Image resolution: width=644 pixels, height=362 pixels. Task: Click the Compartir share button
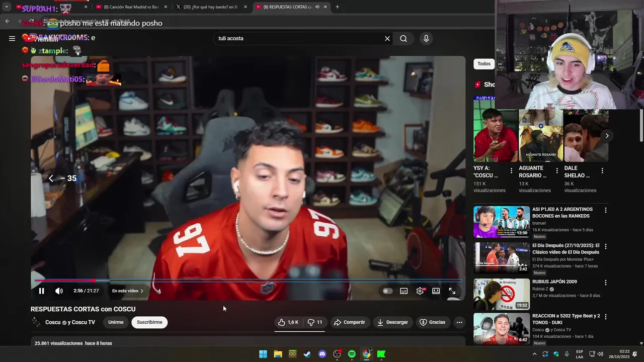tap(350, 322)
